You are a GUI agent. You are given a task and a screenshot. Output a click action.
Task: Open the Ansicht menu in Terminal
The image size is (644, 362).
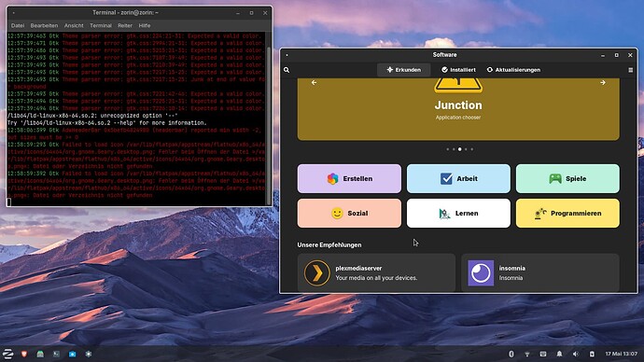[74, 25]
